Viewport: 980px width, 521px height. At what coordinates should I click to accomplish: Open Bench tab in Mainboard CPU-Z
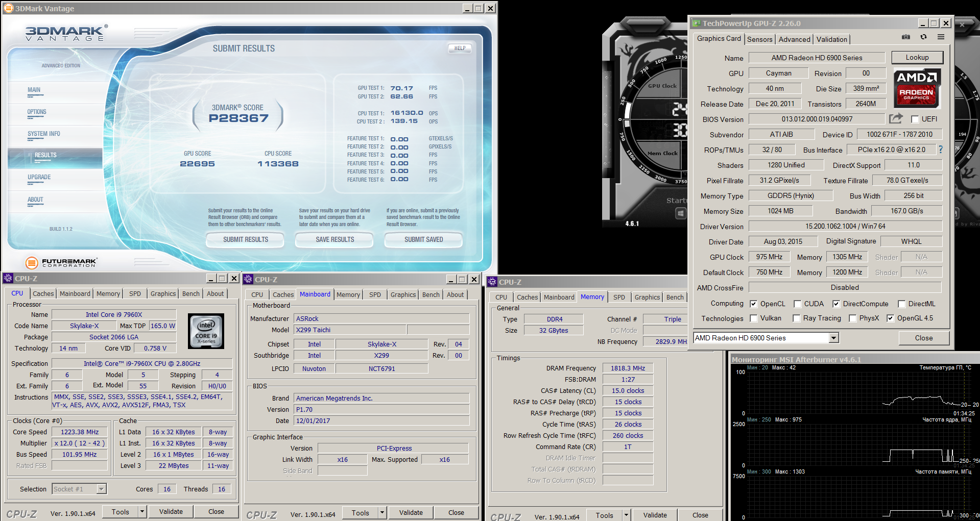pyautogui.click(x=431, y=294)
